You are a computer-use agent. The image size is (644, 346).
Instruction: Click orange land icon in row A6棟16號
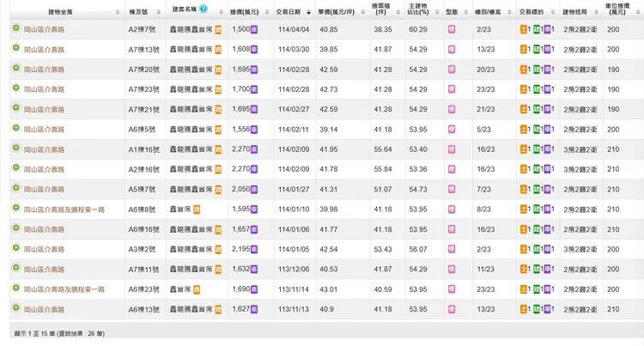[x=524, y=229]
